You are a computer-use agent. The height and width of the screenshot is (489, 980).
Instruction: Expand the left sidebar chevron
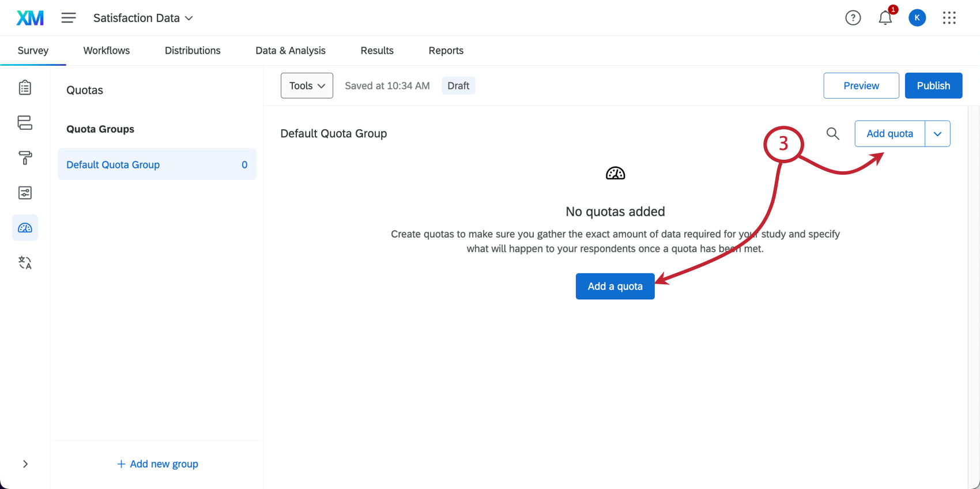click(25, 464)
